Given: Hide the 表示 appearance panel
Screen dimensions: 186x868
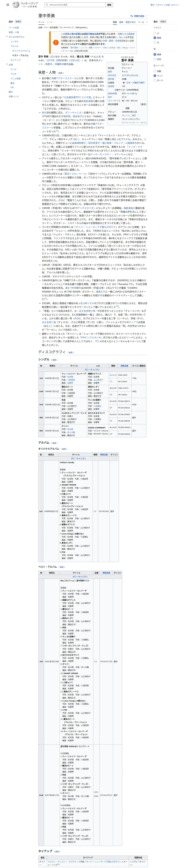Looking at the screenshot, I should [x=163, y=22].
